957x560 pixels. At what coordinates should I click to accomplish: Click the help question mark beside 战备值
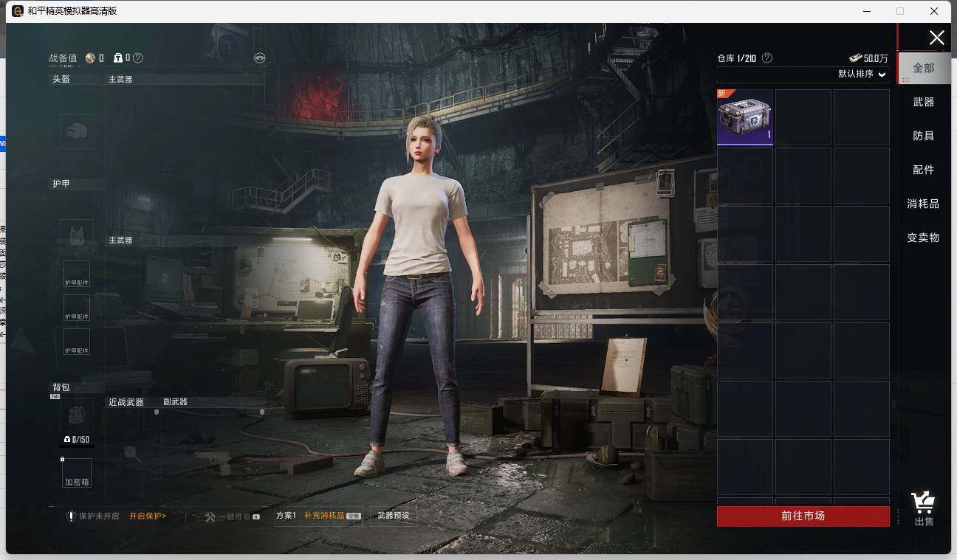(x=138, y=58)
